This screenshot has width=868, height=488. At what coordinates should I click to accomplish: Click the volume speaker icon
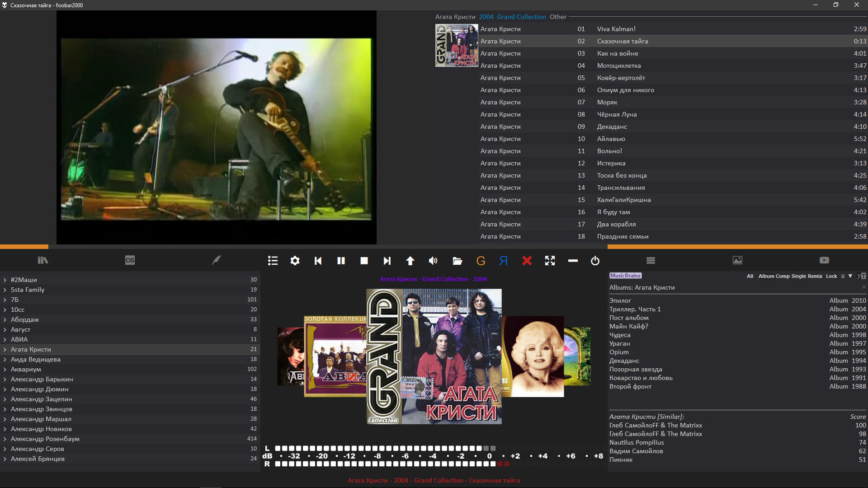click(433, 261)
